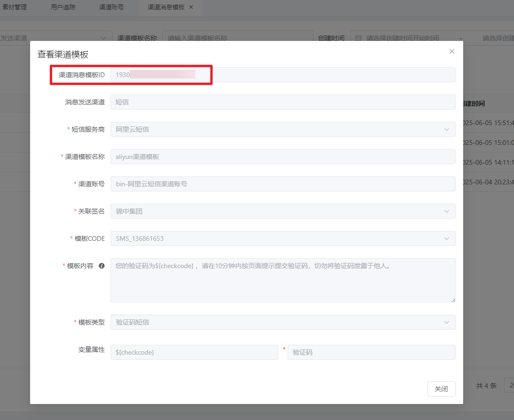The width and height of the screenshot is (514, 420).
Task: Click the 模板内容 text area
Action: click(283, 280)
